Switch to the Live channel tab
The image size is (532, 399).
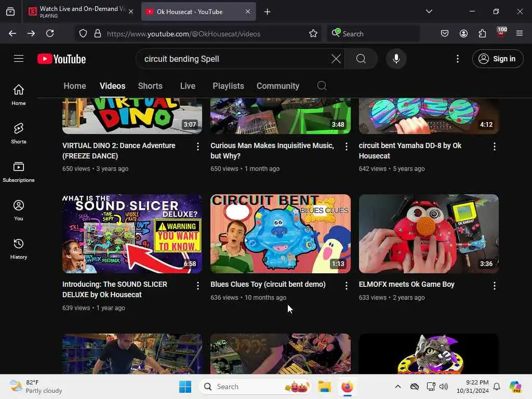[188, 86]
